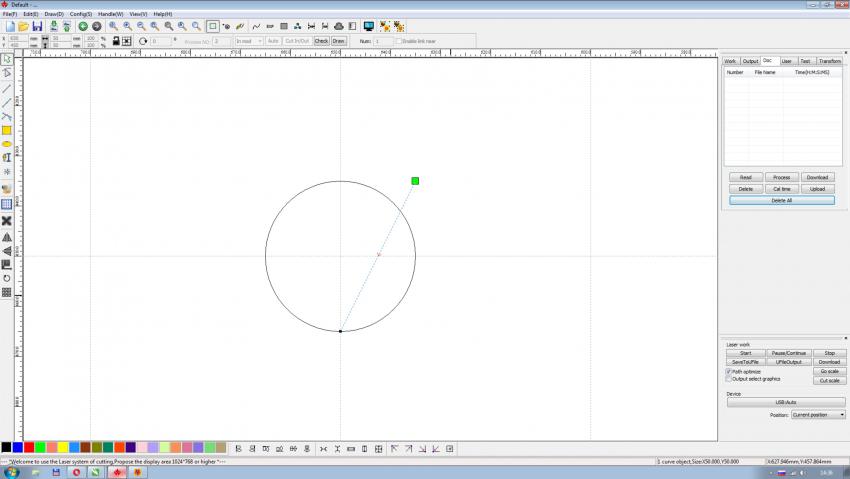Open the Position dropdown showing Current position
The width and height of the screenshot is (850, 479).
tap(818, 414)
